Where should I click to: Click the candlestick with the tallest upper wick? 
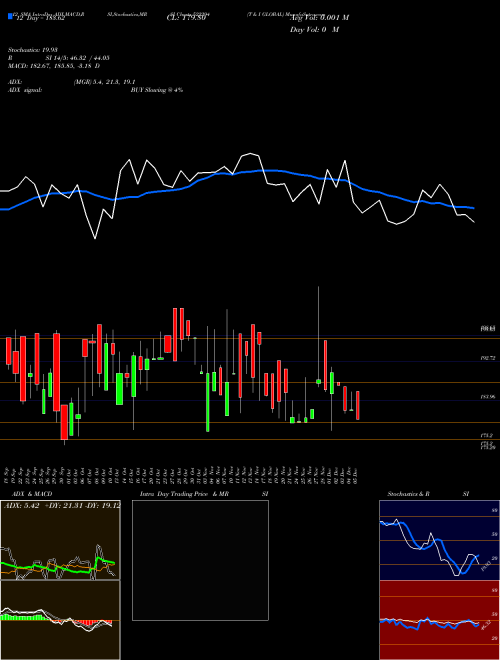(319, 381)
